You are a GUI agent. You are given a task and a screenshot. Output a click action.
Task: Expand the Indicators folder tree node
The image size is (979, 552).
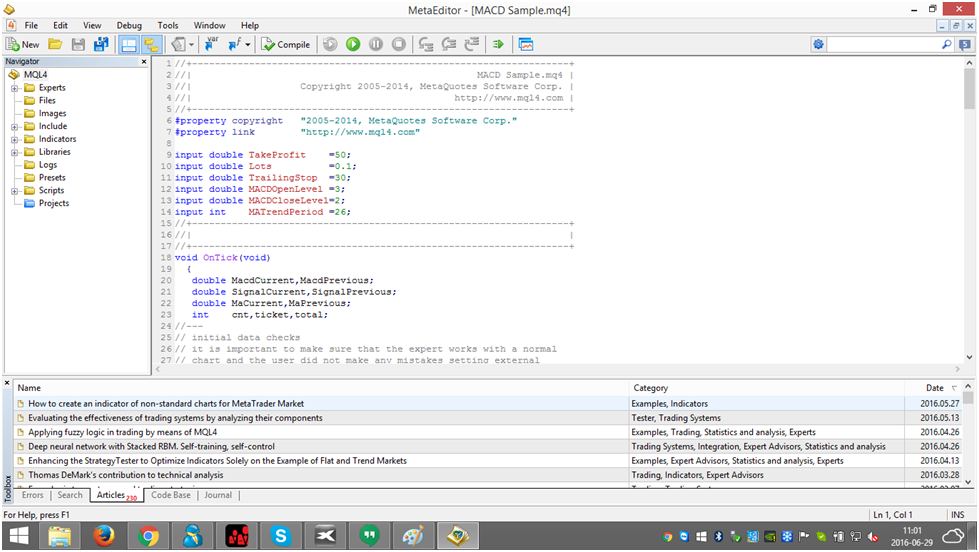click(x=16, y=139)
